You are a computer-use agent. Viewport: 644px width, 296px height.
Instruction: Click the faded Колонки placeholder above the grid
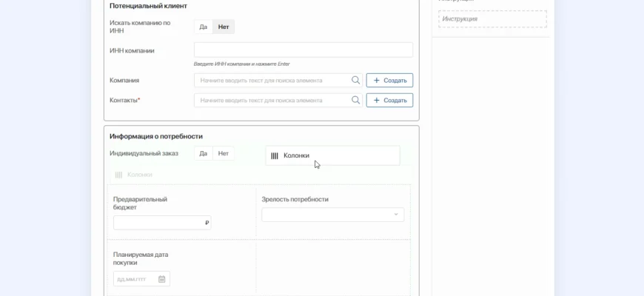coord(134,175)
